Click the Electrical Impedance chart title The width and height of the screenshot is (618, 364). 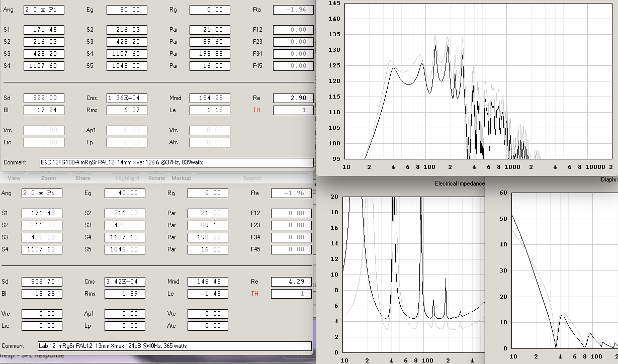[x=460, y=184]
